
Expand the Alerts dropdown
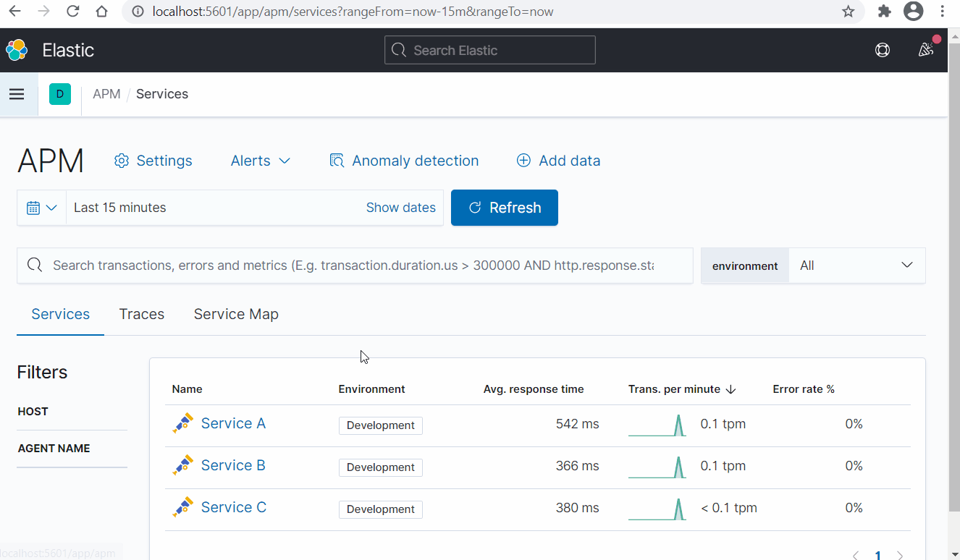pos(260,161)
